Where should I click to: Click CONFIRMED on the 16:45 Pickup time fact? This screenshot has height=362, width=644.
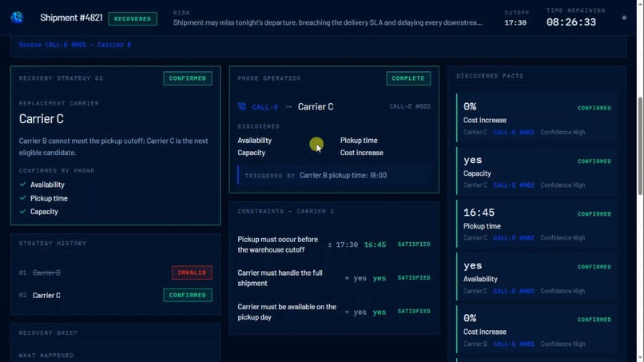click(x=594, y=214)
